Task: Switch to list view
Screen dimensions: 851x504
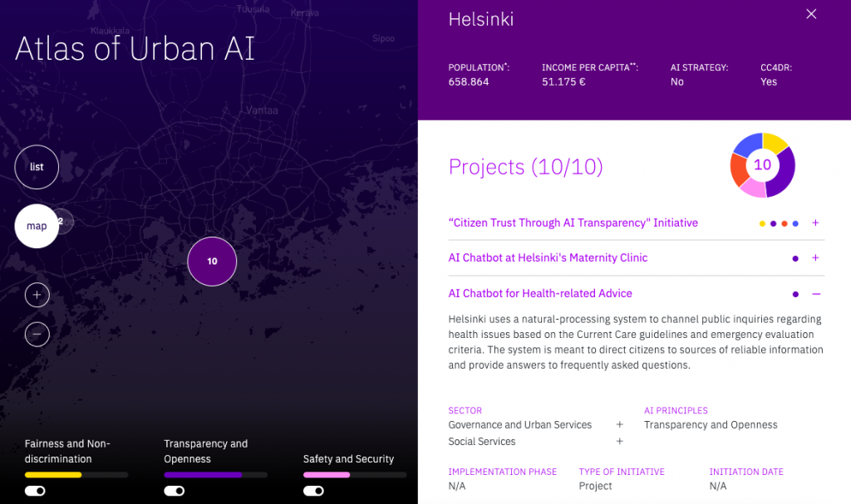Action: [37, 167]
